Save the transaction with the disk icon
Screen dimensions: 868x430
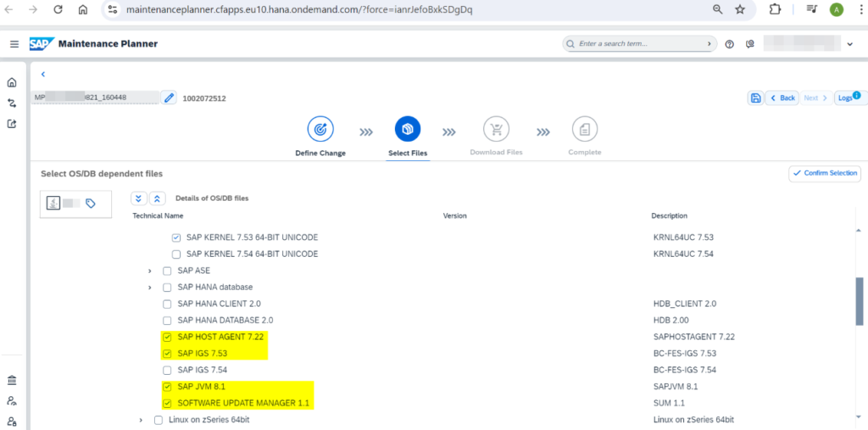coord(755,98)
